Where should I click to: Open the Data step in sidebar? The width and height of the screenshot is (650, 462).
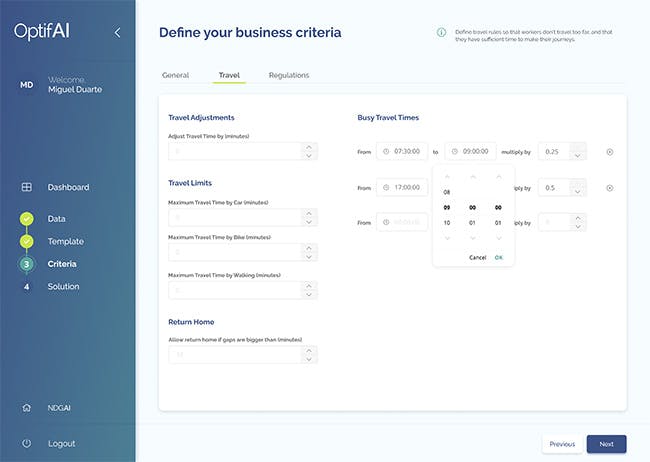click(56, 219)
